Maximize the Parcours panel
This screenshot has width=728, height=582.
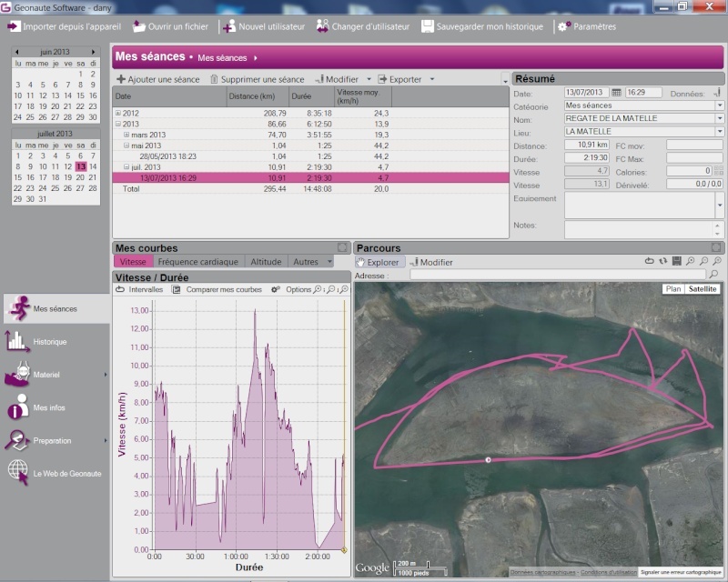716,247
